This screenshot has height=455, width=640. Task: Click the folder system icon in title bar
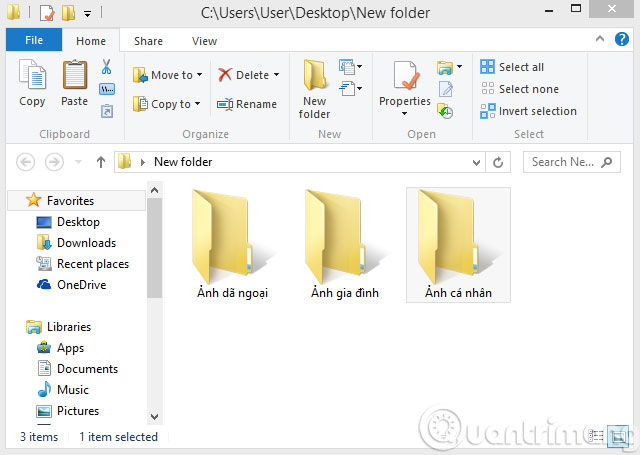click(x=13, y=11)
